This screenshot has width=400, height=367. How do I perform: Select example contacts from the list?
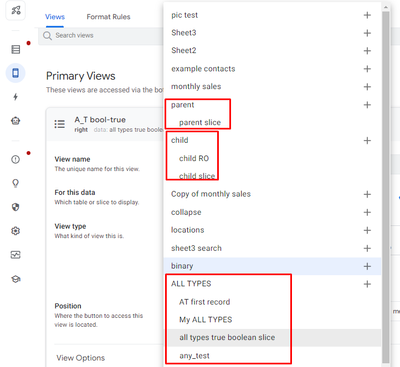(x=203, y=69)
